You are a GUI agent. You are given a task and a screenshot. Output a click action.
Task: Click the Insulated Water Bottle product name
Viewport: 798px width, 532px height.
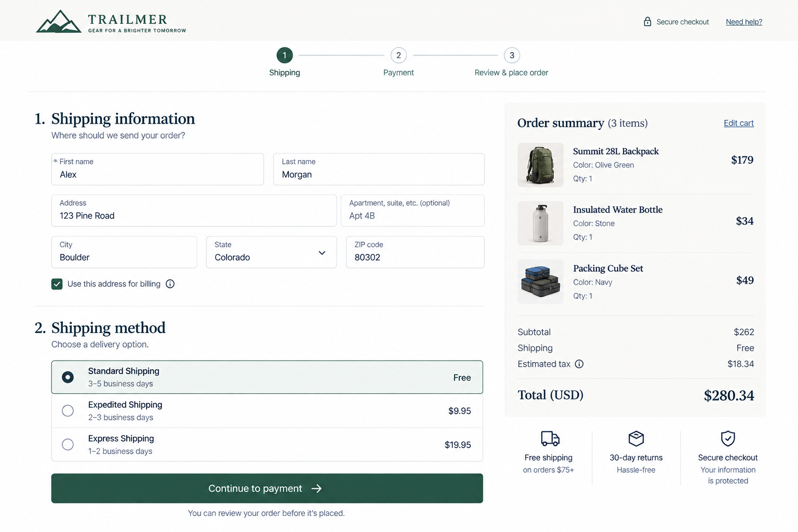[618, 210]
